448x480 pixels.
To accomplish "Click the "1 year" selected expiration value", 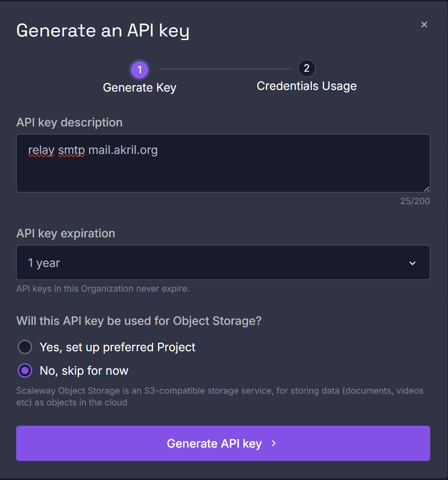I will [x=44, y=263].
